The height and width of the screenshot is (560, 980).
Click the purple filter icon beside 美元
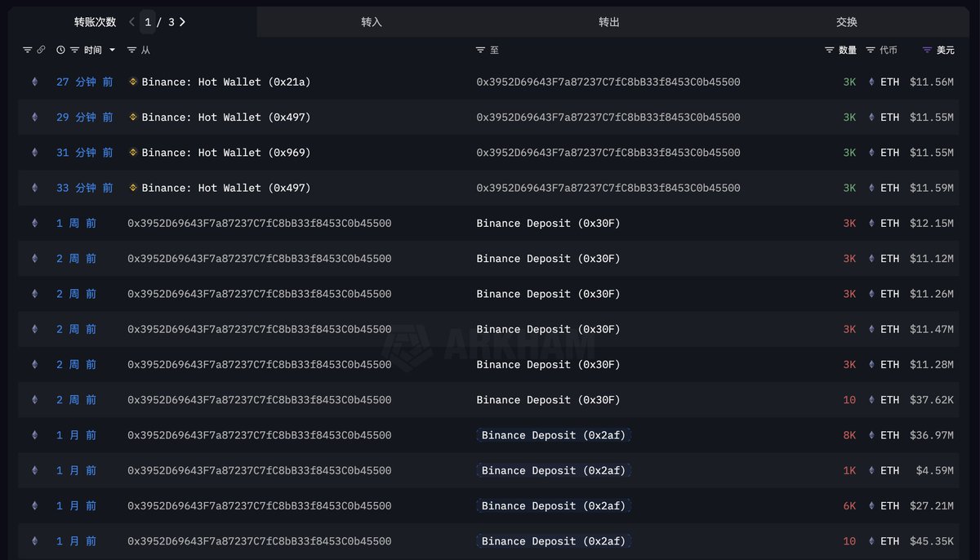[x=927, y=51]
